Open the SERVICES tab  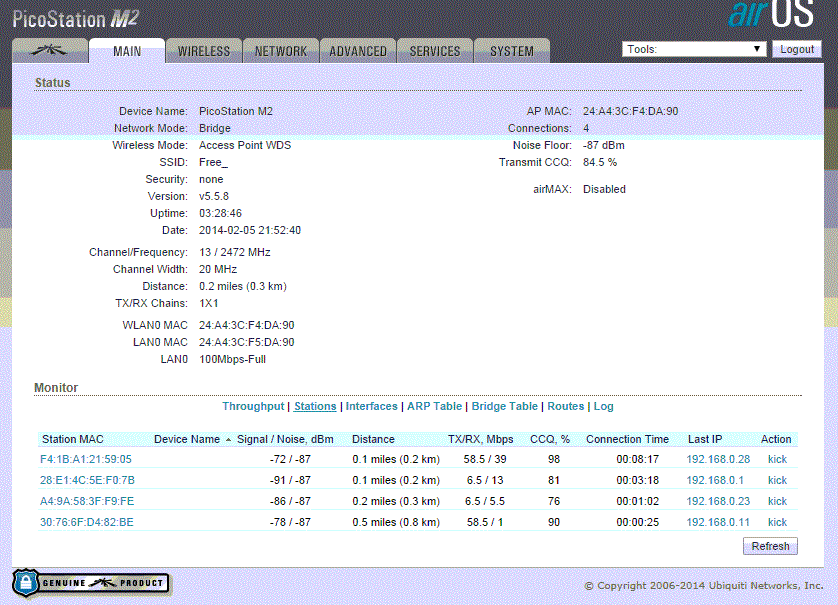[x=434, y=51]
